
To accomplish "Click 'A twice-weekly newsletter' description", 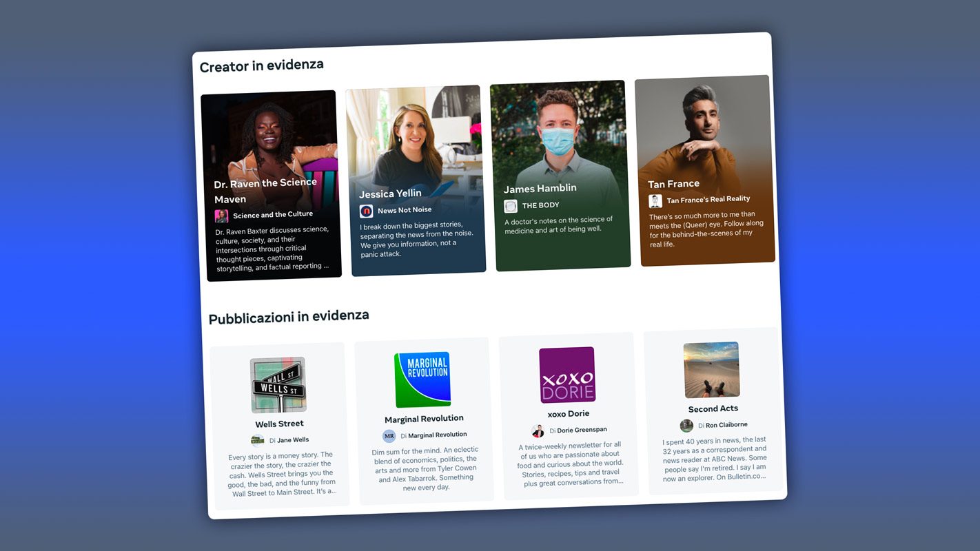I will click(571, 464).
